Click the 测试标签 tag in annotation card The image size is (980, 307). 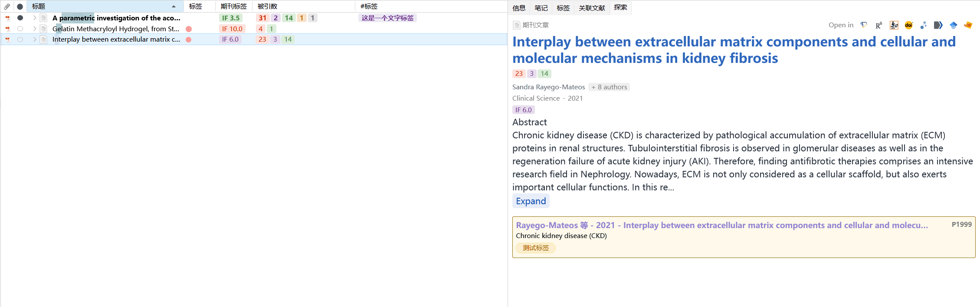[536, 248]
